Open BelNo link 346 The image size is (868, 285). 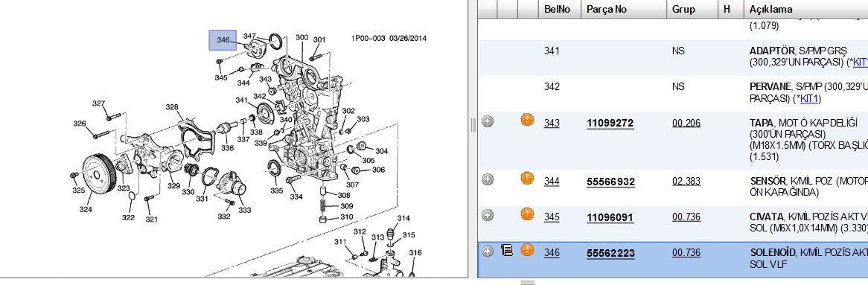[x=552, y=254]
